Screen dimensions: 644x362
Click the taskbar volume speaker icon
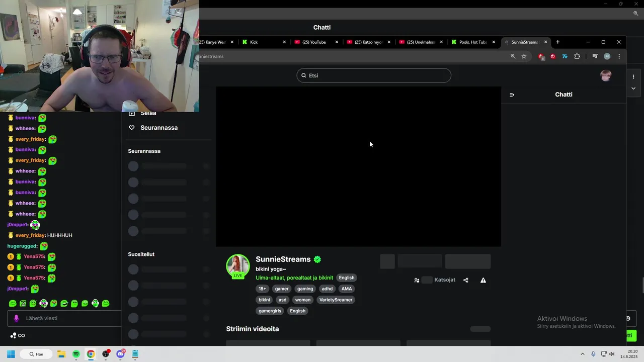612,354
